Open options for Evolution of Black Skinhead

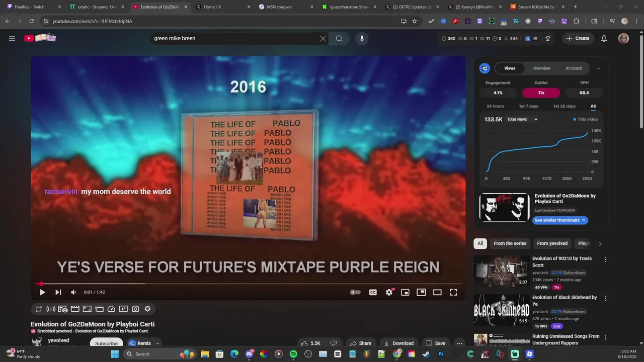tap(606, 298)
